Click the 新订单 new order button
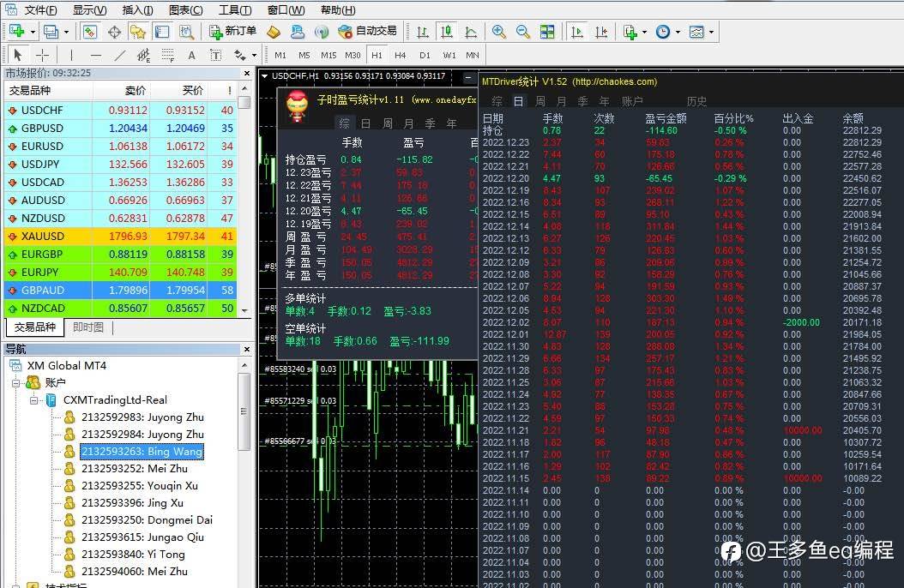Screen dimensions: 904x588 233,32
